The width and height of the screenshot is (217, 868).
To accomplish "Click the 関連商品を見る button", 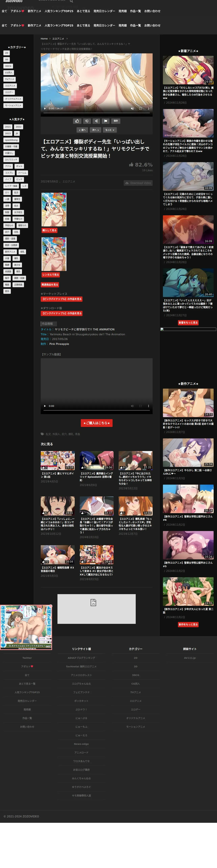I will coord(50,285).
